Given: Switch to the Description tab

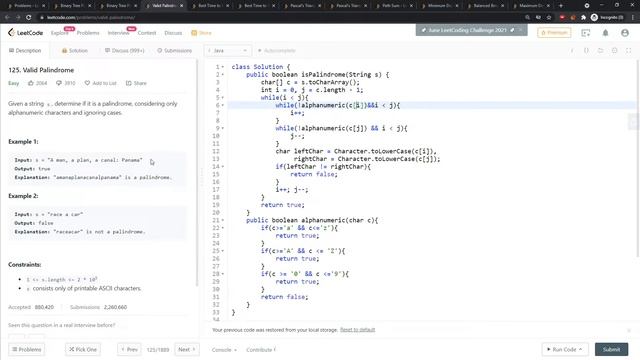Looking at the screenshot, I should point(25,51).
